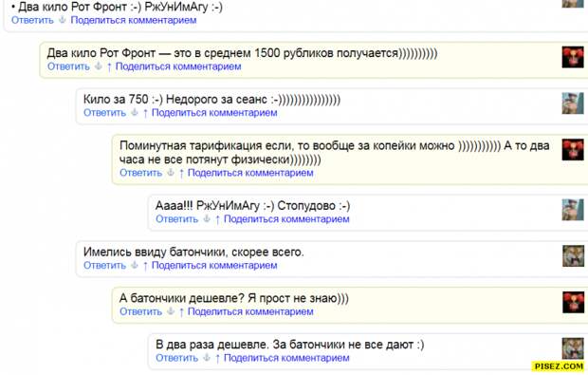The image size is (588, 375).
Task: Reply to 'В два раза дешевле' comment
Action: (x=176, y=358)
